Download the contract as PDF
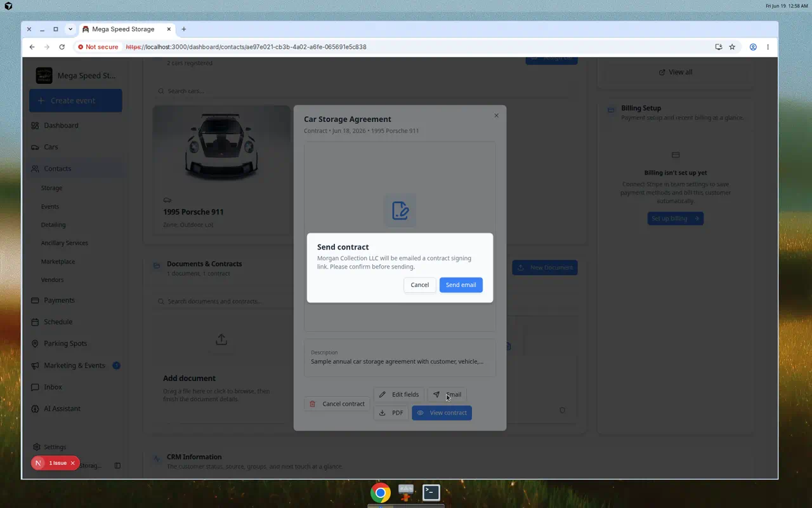This screenshot has width=812, height=508. pyautogui.click(x=391, y=413)
